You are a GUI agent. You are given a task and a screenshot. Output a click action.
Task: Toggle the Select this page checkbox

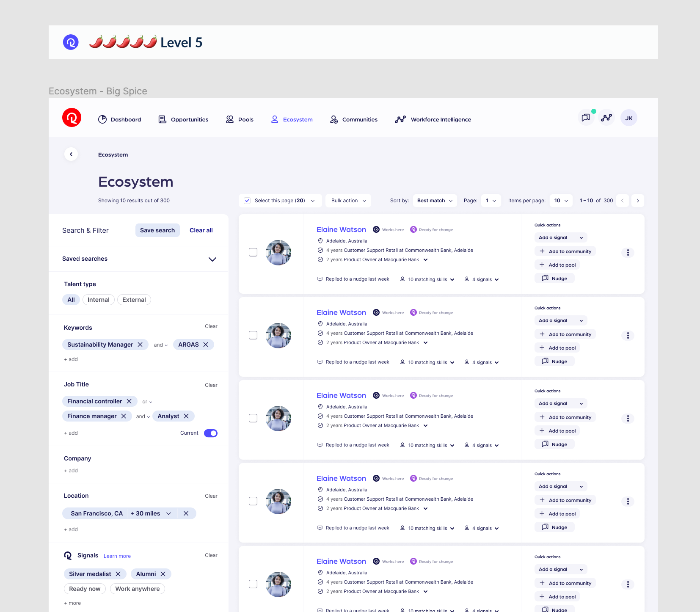coord(247,201)
